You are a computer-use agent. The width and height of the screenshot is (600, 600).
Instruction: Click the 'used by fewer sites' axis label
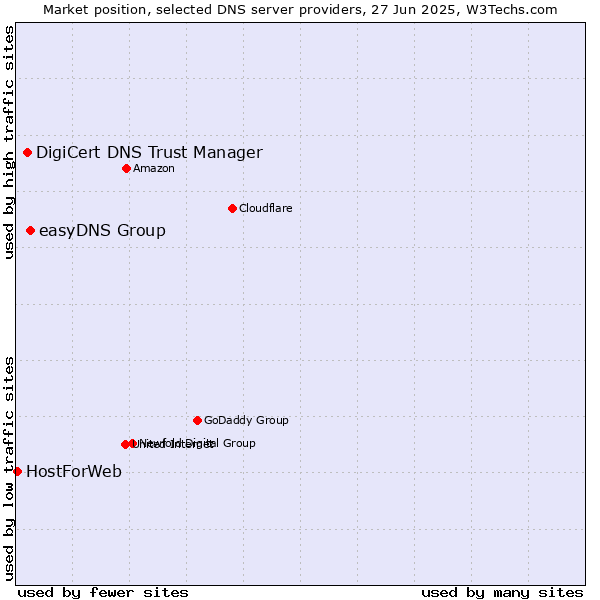pos(103,593)
